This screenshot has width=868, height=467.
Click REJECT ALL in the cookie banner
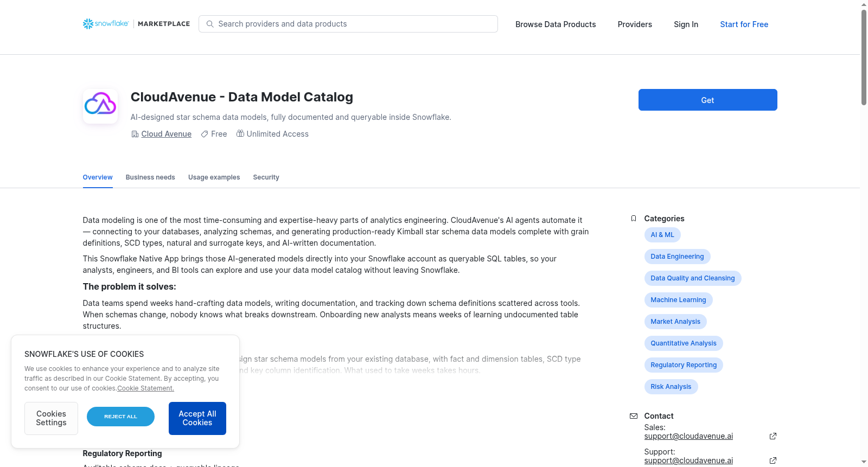click(x=120, y=417)
